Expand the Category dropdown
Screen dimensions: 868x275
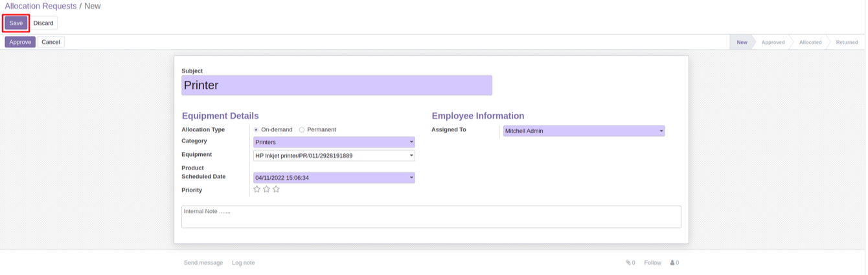click(411, 142)
